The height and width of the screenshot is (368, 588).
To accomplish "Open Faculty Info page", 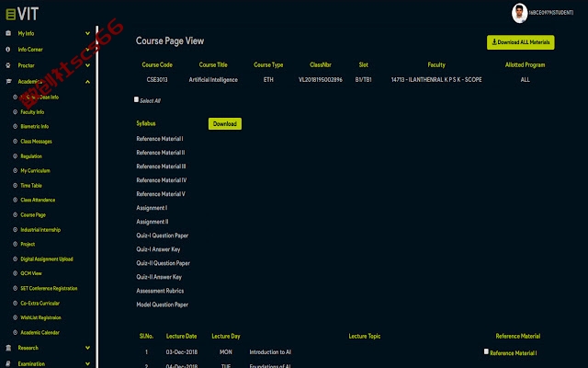I will 32,112.
